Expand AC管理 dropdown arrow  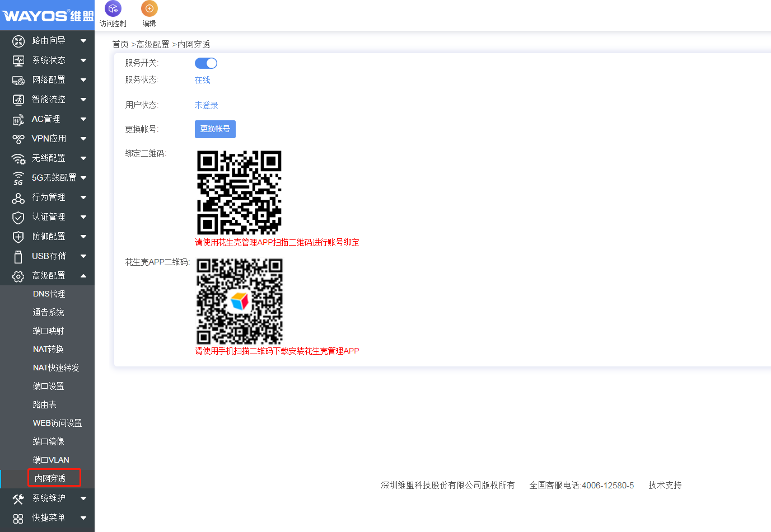[x=83, y=119]
